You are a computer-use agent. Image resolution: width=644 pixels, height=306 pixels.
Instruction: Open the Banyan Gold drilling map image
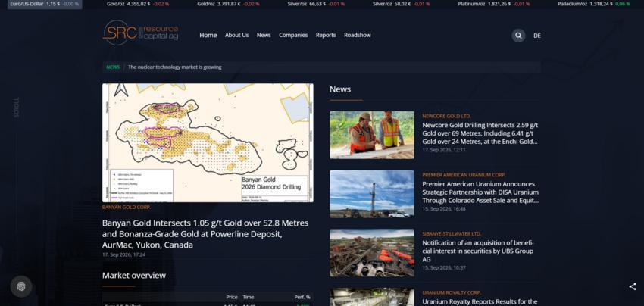coord(208,143)
